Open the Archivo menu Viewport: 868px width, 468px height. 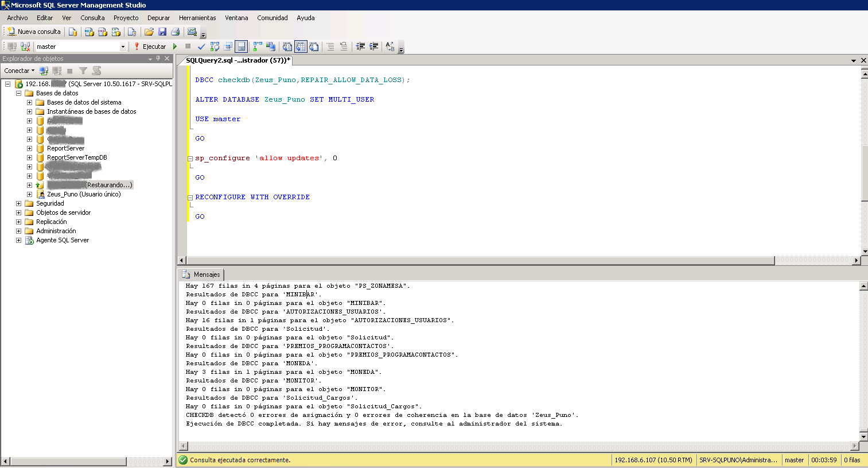[17, 18]
